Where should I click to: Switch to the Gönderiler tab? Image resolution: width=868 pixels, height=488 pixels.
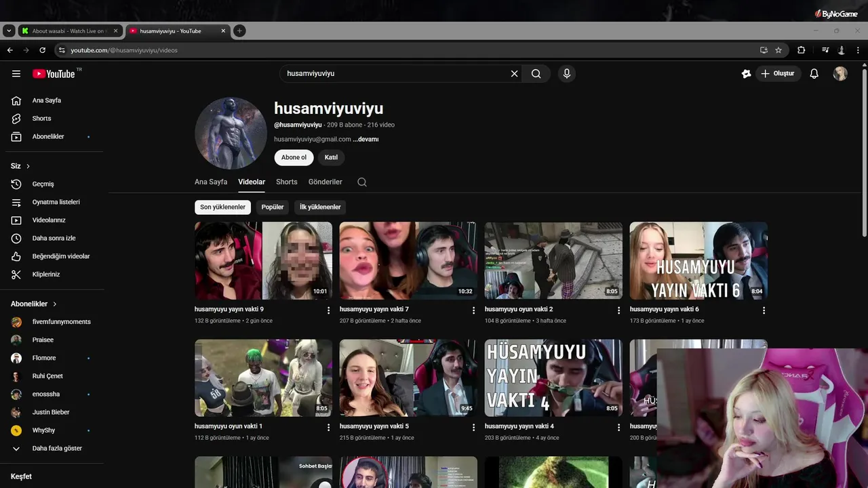point(325,182)
